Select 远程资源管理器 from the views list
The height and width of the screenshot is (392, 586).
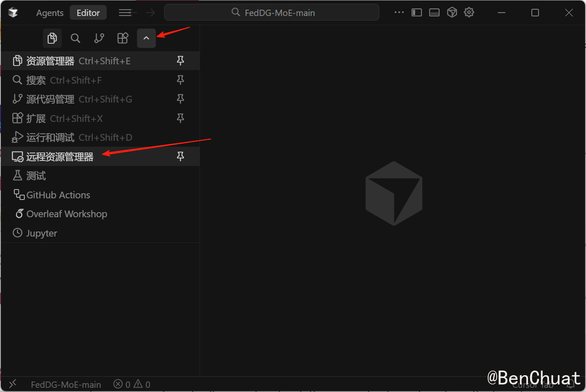point(60,157)
